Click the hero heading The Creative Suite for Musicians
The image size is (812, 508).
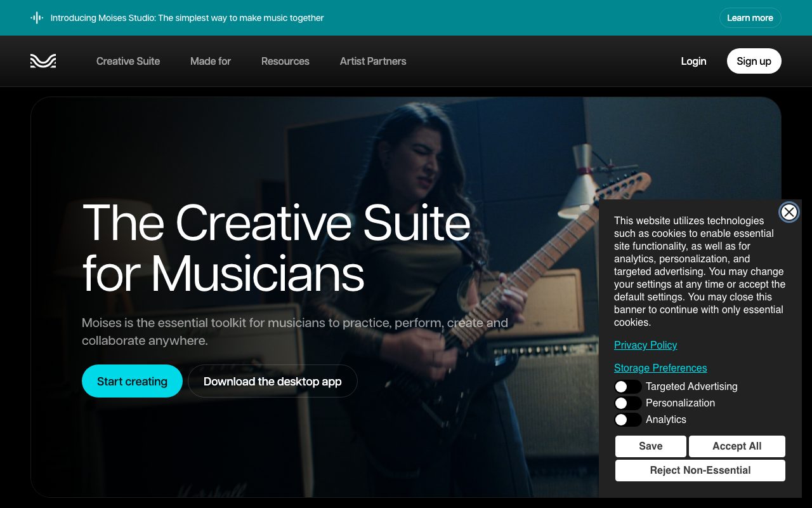click(x=277, y=248)
